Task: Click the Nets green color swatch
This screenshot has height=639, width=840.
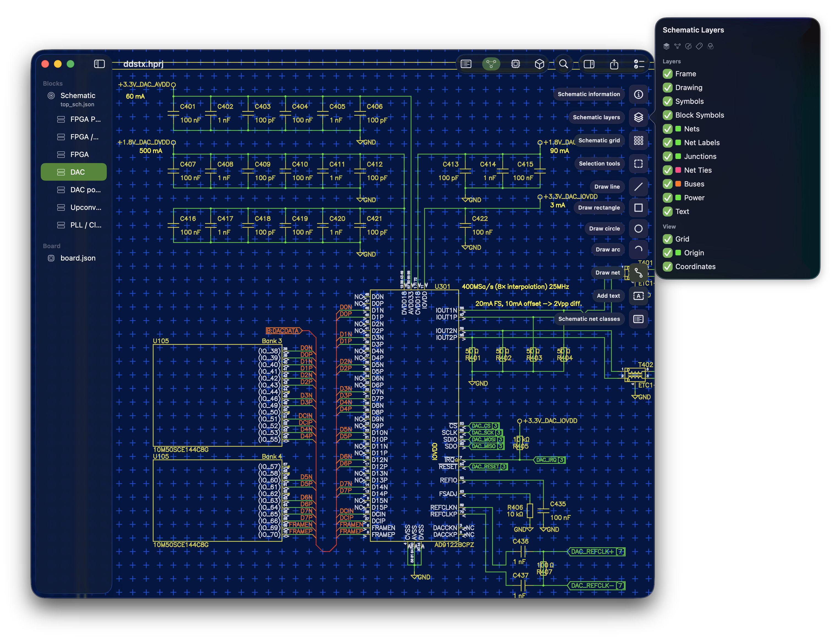Action: [x=678, y=129]
